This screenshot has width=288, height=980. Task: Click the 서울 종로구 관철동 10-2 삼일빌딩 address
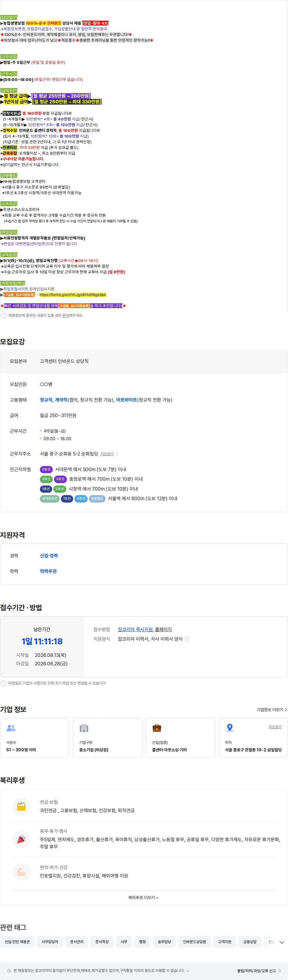click(253, 750)
